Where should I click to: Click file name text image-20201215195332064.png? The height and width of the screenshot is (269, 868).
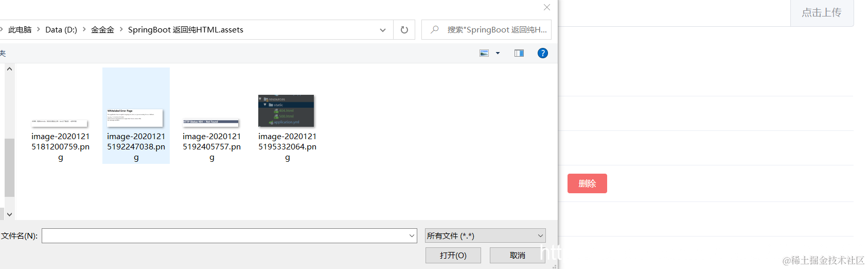coord(288,147)
